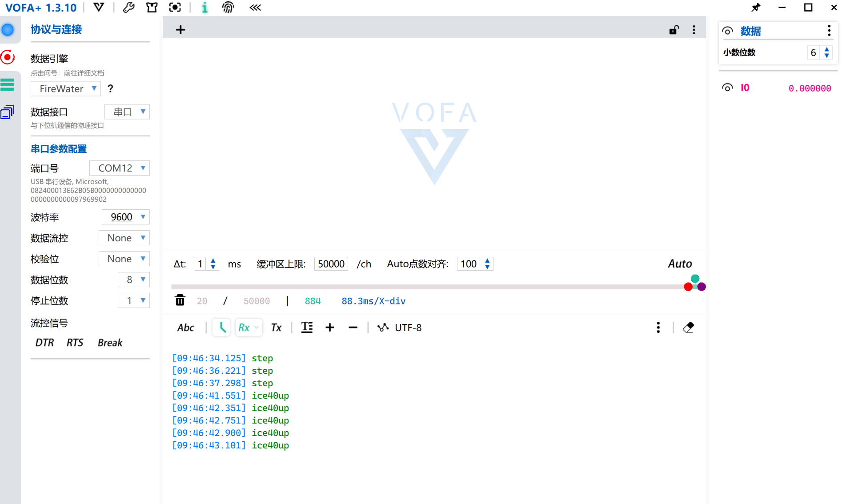This screenshot has height=504, width=842.
Task: Open the green list panel icon
Action: (x=8, y=84)
